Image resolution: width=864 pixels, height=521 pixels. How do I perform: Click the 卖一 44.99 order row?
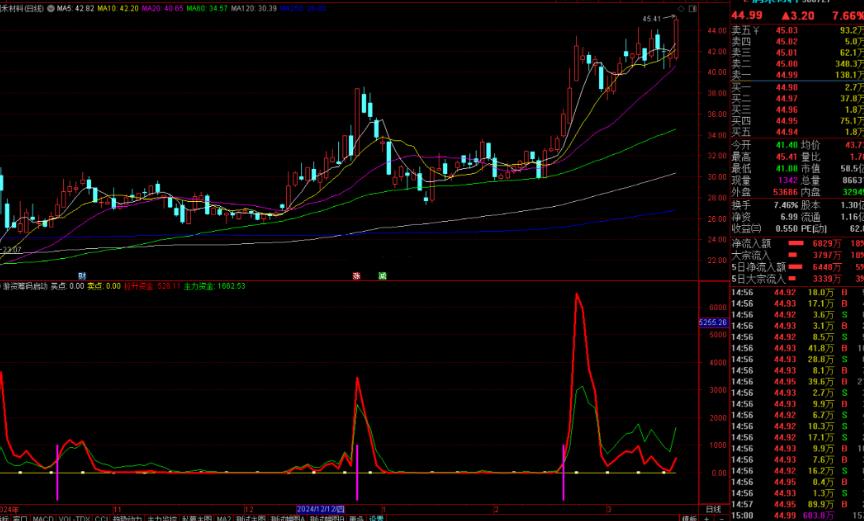click(x=797, y=75)
